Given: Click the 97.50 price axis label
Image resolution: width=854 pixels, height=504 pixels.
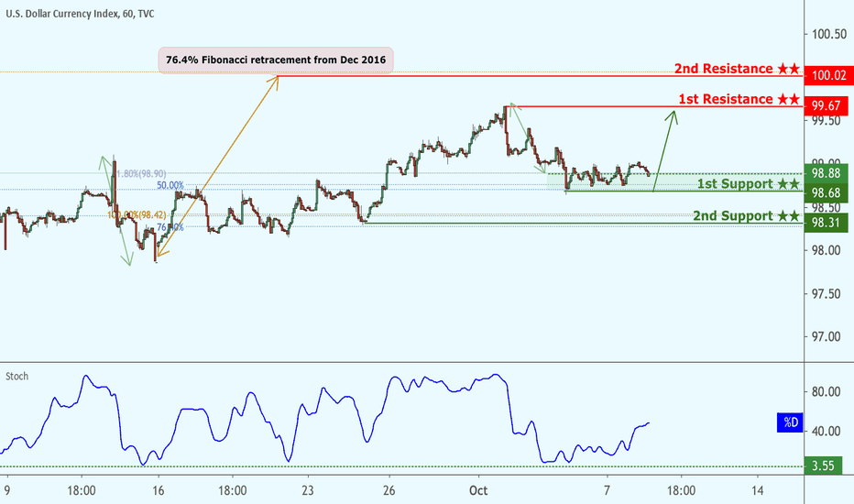Looking at the screenshot, I should (826, 293).
